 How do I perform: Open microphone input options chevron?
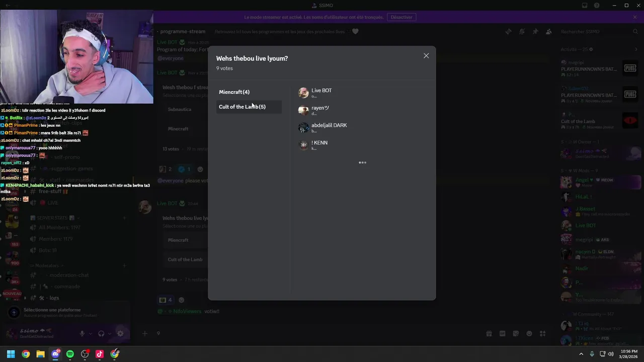coord(91,333)
